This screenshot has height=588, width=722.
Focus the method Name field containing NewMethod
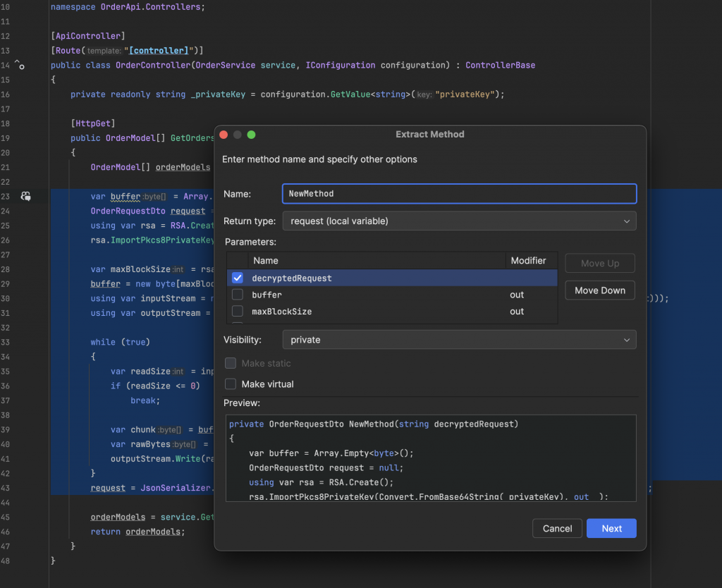[459, 193]
